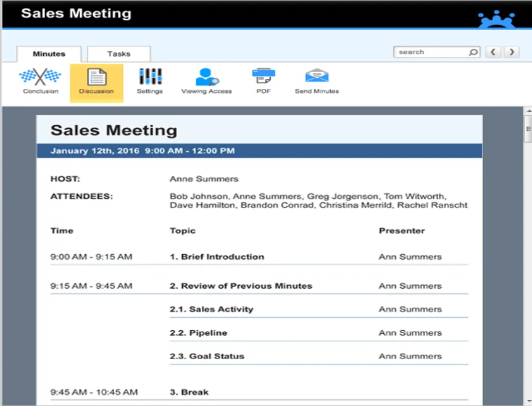Select subtopic 2.2. Pipeline
532x406 pixels.
(199, 333)
